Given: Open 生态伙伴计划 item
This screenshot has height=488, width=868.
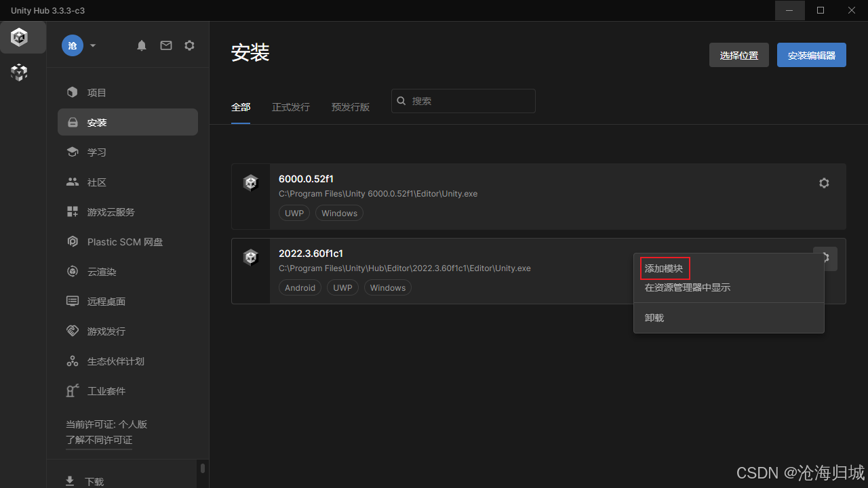Looking at the screenshot, I should point(127,361).
